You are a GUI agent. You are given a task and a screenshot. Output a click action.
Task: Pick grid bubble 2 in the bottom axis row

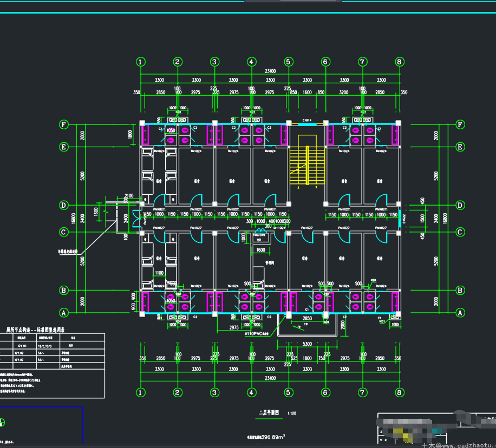point(178,392)
